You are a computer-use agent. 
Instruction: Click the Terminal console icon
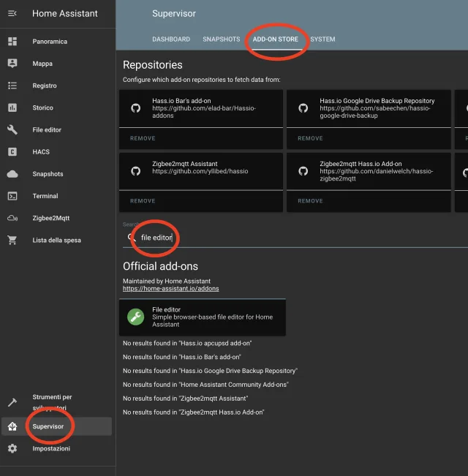click(12, 196)
